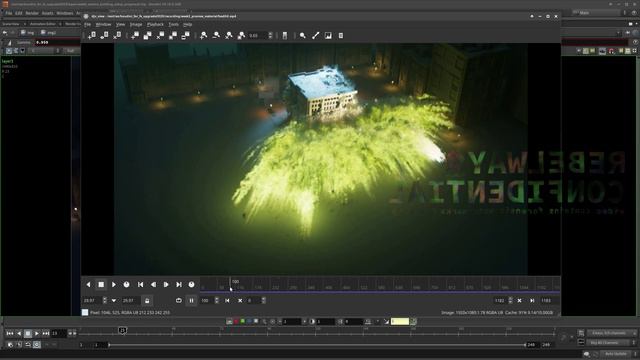Step to previous frame in djv_view
The height and width of the screenshot is (360, 640).
pyautogui.click(x=153, y=284)
